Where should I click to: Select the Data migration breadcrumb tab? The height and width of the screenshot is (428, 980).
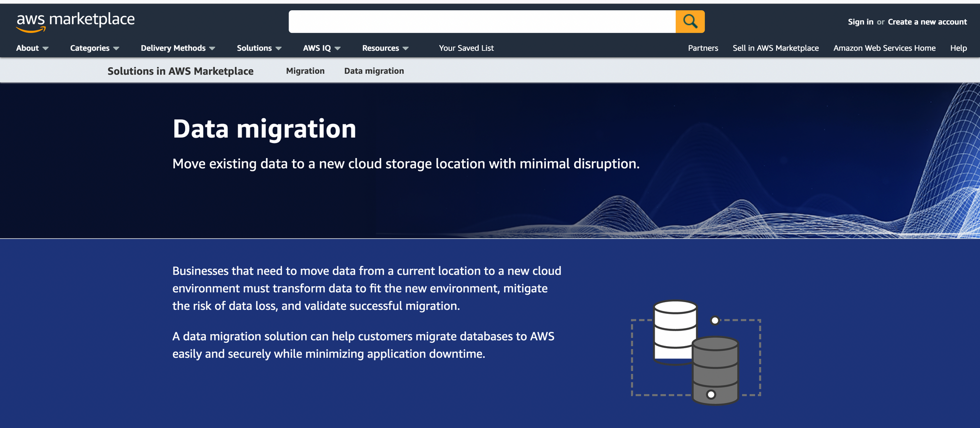pyautogui.click(x=374, y=71)
